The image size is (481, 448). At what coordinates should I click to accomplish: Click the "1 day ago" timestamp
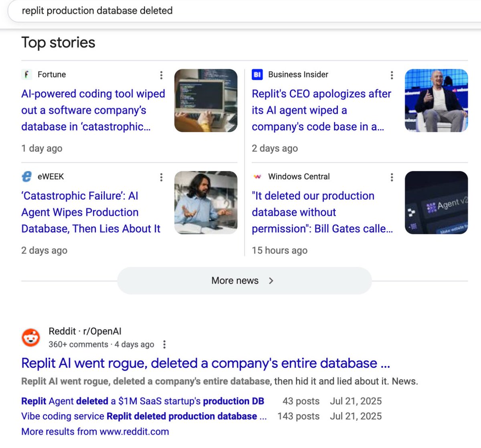click(x=42, y=148)
